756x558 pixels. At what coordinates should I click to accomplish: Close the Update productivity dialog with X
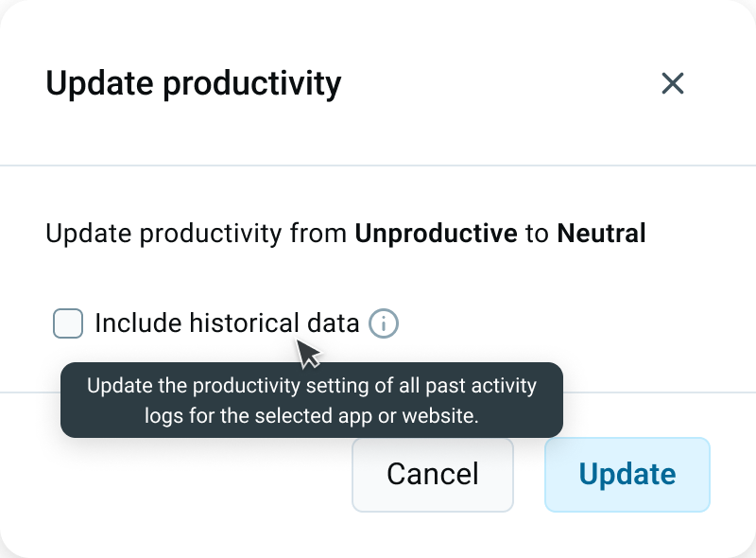tap(673, 83)
